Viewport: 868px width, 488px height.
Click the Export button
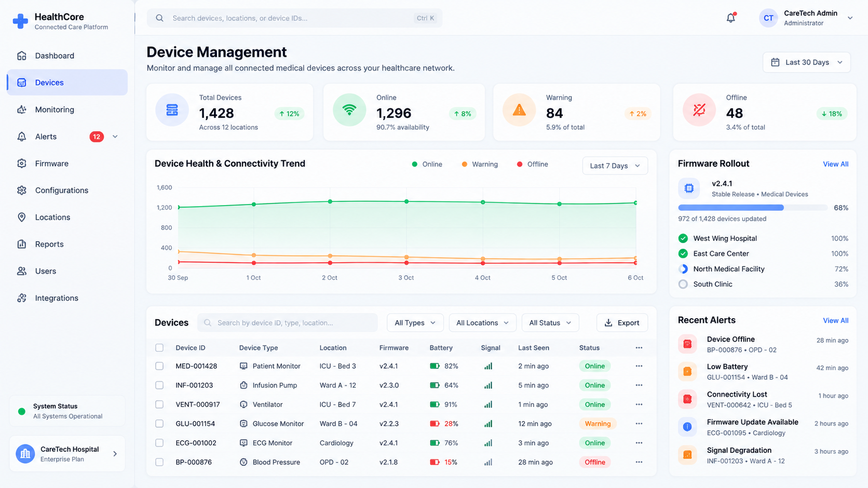[x=622, y=323]
